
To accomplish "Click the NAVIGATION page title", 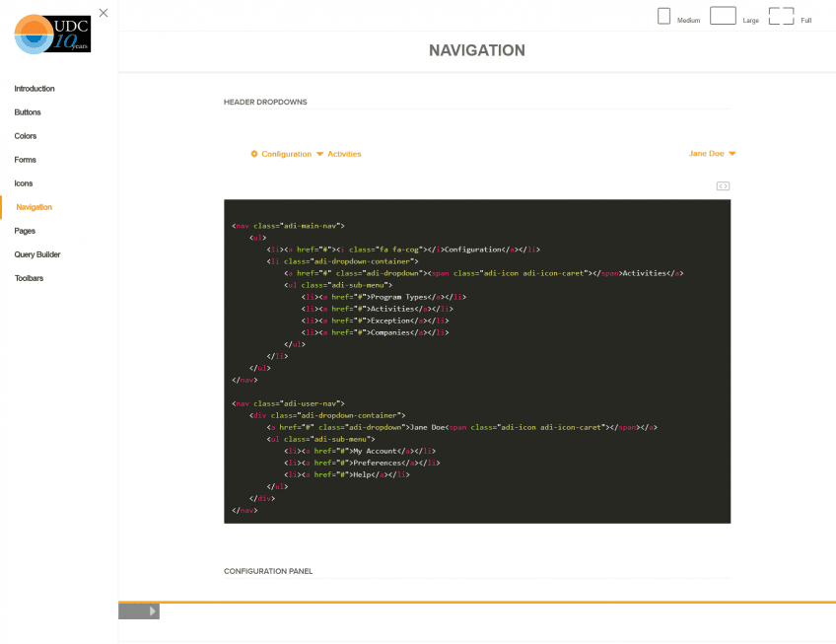I will click(x=477, y=50).
